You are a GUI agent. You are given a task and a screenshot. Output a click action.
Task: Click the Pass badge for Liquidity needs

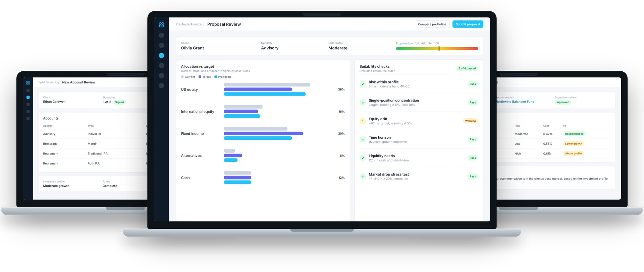[473, 158]
